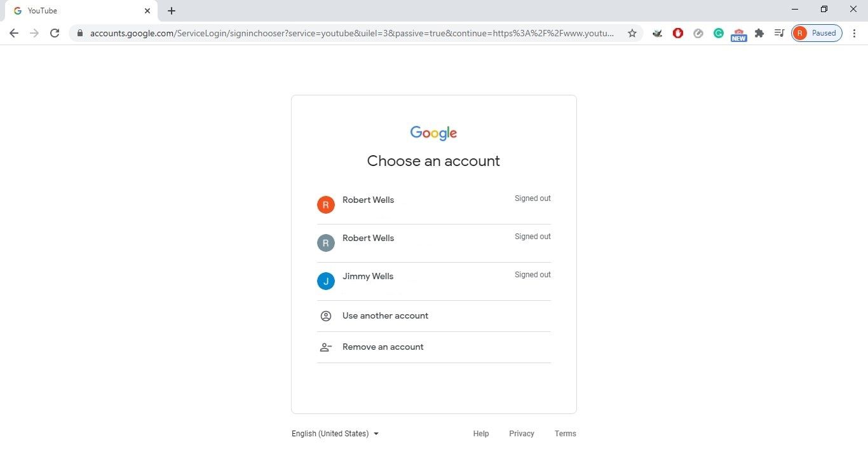Click Remove an account
868x456 pixels.
pos(383,347)
